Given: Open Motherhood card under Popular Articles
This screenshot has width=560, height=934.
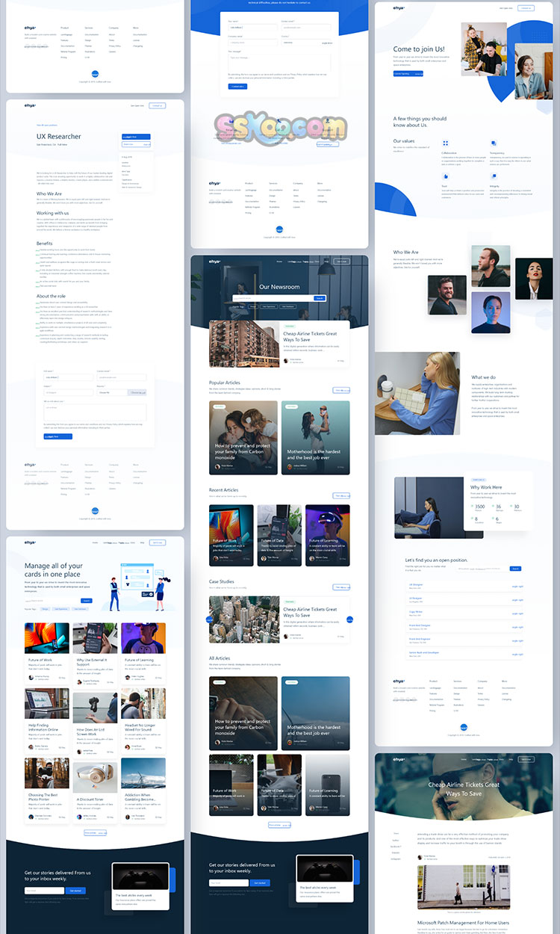Looking at the screenshot, I should (315, 437).
